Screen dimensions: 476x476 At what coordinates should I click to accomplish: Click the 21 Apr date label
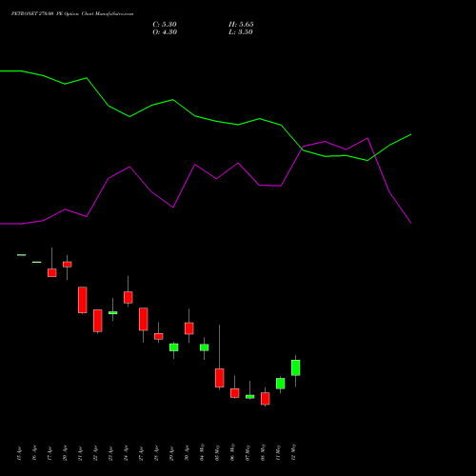click(x=80, y=453)
